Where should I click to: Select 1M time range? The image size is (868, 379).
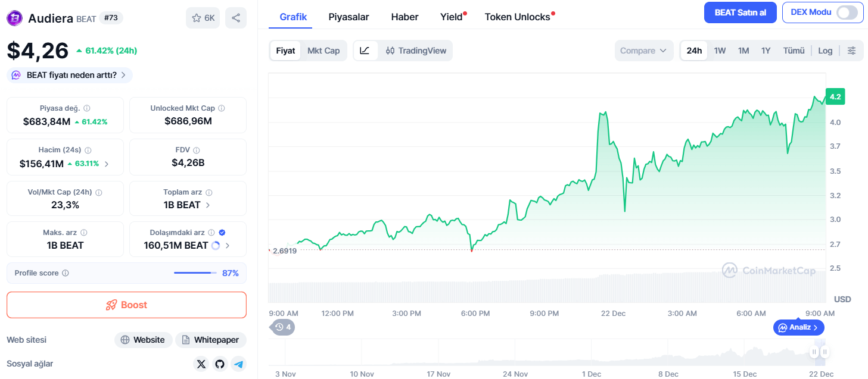click(743, 51)
